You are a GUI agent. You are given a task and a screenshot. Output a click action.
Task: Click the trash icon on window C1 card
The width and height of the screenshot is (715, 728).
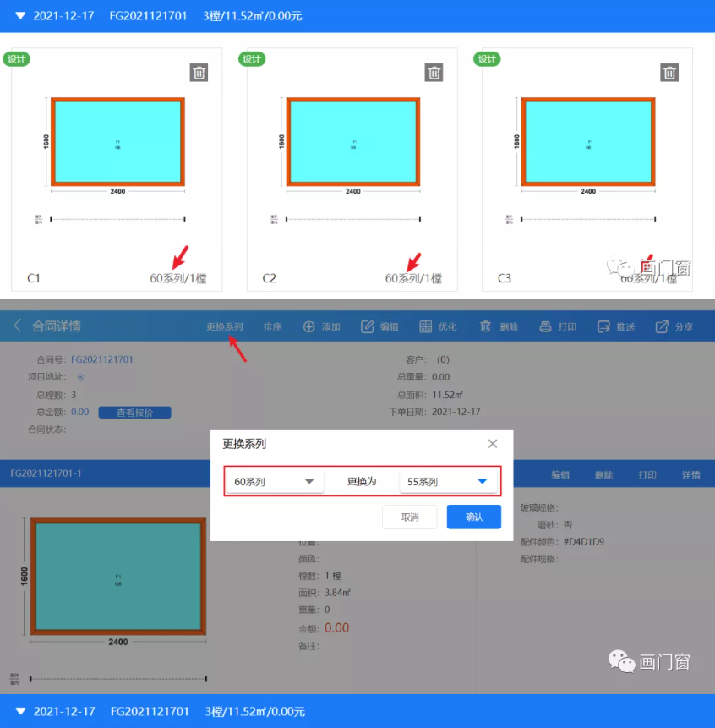(x=199, y=73)
